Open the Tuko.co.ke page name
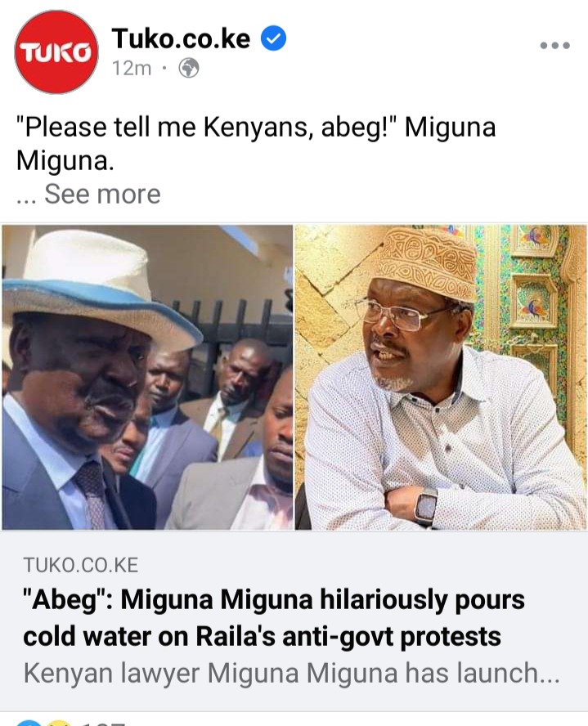The height and width of the screenshot is (726, 588). 181,38
